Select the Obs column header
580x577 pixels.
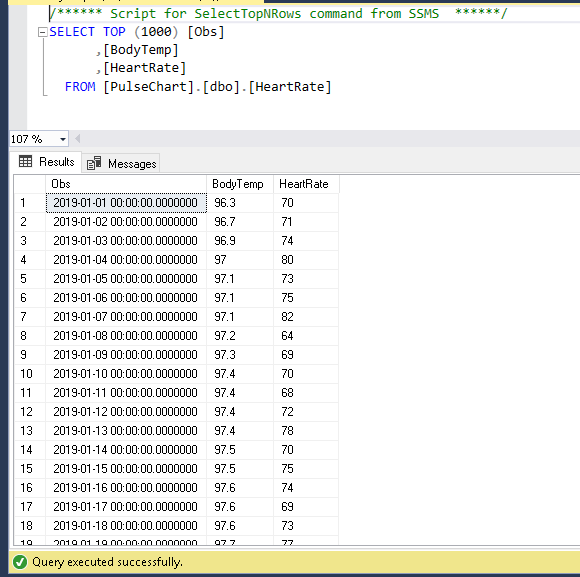click(126, 184)
